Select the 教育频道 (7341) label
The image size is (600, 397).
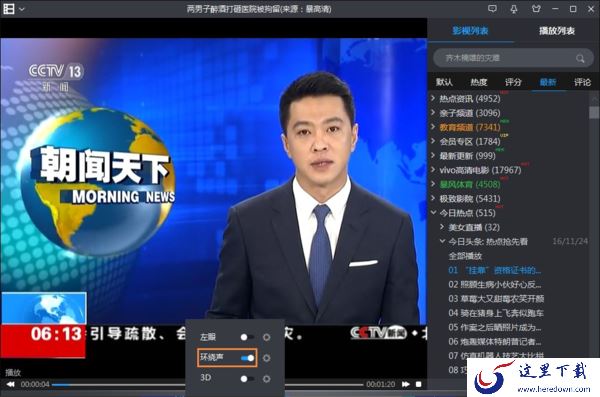470,127
